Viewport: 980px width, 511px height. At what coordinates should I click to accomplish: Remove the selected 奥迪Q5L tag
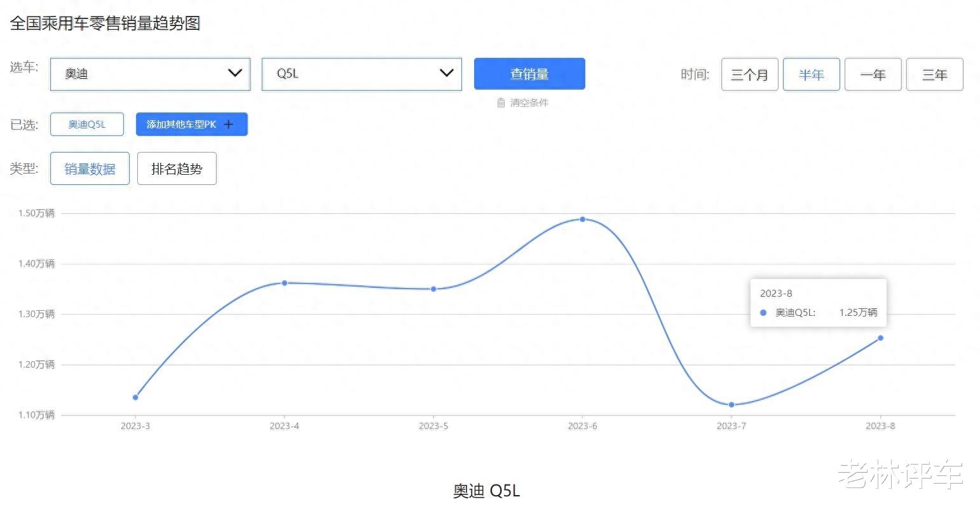[x=87, y=125]
